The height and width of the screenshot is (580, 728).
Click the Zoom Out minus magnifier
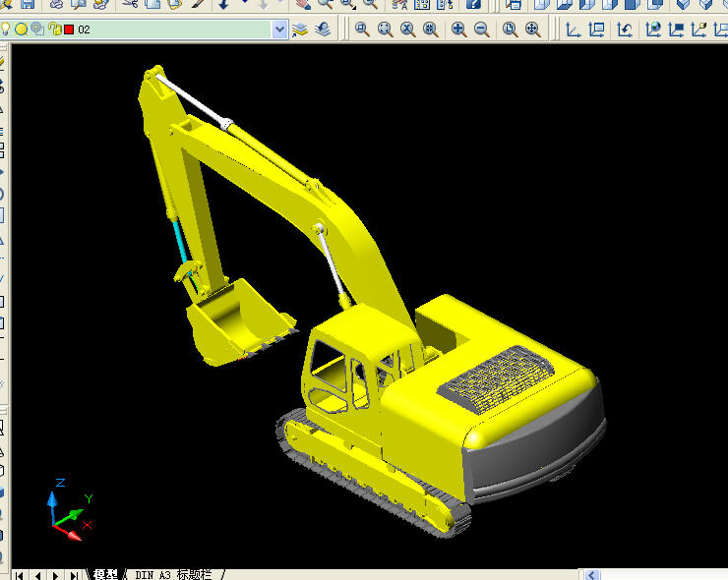(x=481, y=29)
